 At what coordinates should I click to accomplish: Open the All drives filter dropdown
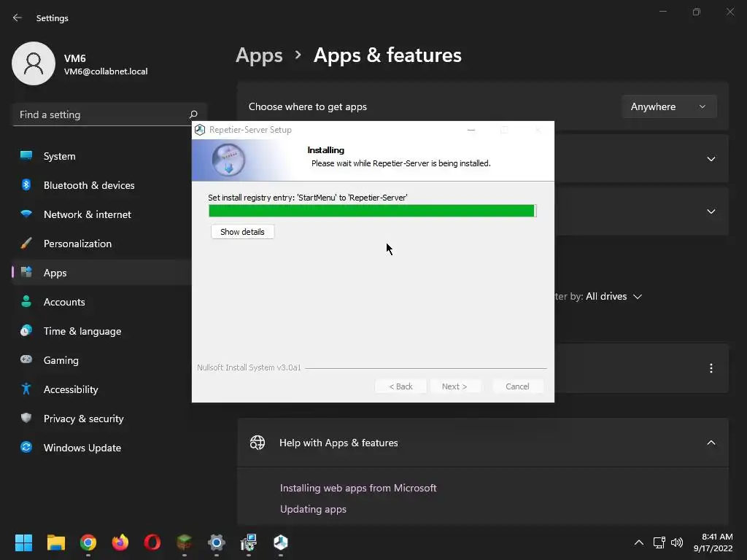[614, 296]
